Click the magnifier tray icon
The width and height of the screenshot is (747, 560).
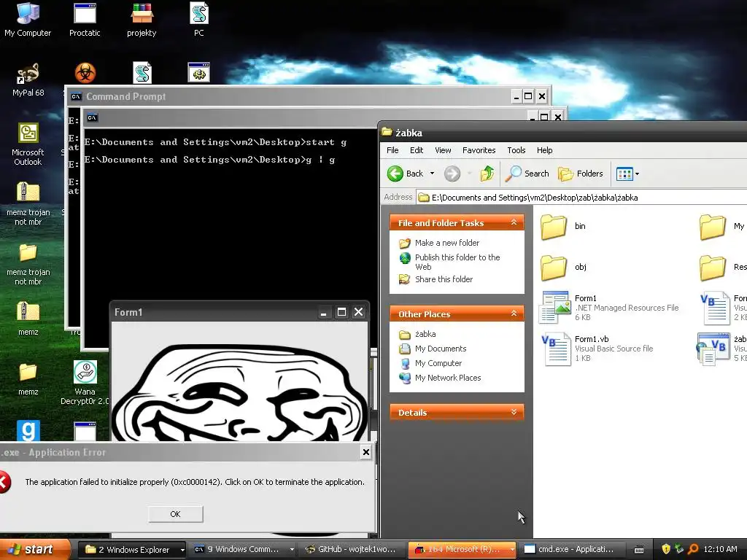[693, 549]
